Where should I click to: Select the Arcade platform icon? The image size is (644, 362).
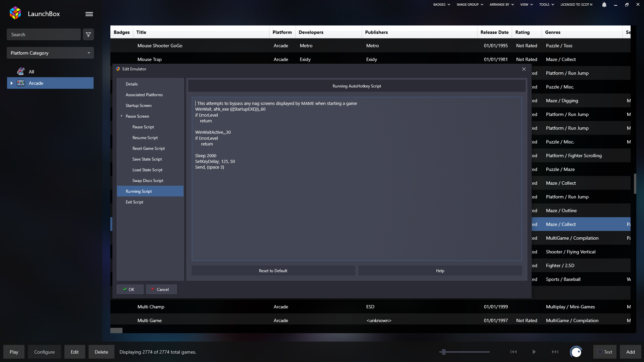click(x=21, y=83)
